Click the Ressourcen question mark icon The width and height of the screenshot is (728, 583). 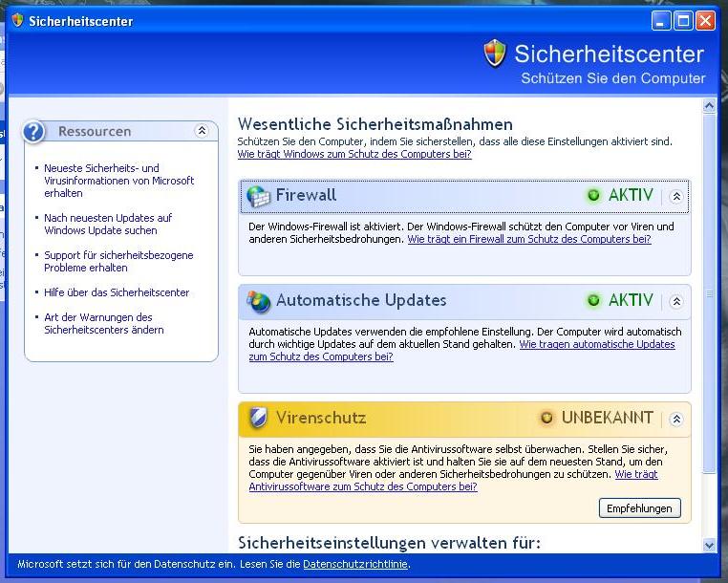click(33, 132)
